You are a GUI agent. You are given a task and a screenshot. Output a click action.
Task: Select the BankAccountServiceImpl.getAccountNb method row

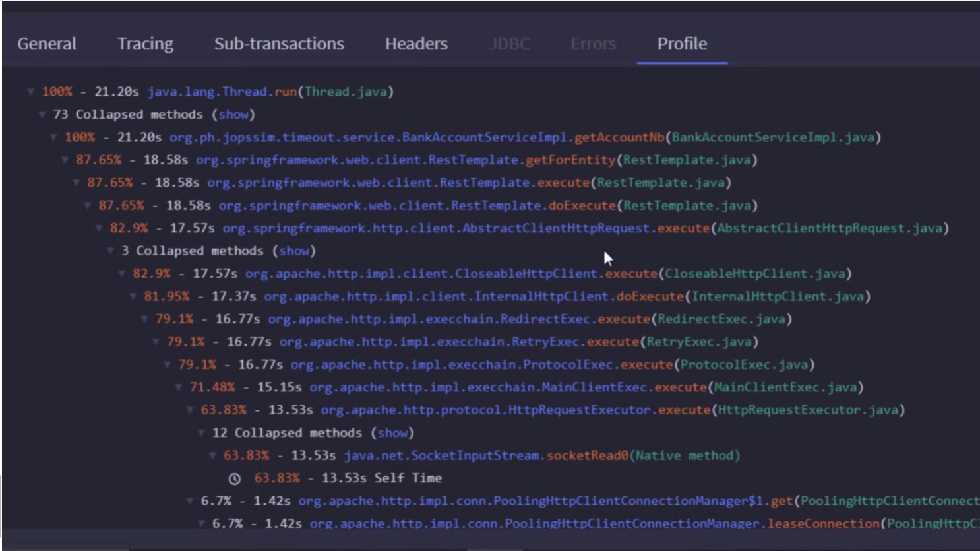473,137
